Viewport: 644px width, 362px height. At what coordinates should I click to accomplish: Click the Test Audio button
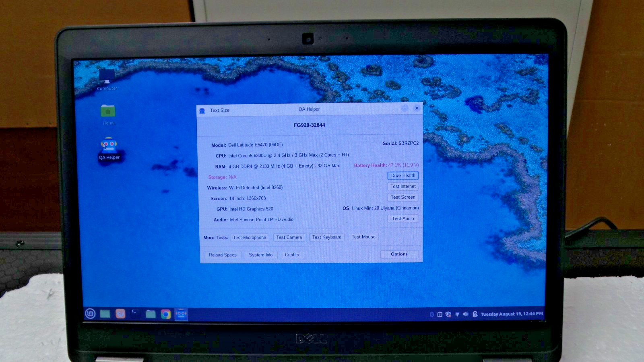pyautogui.click(x=403, y=219)
